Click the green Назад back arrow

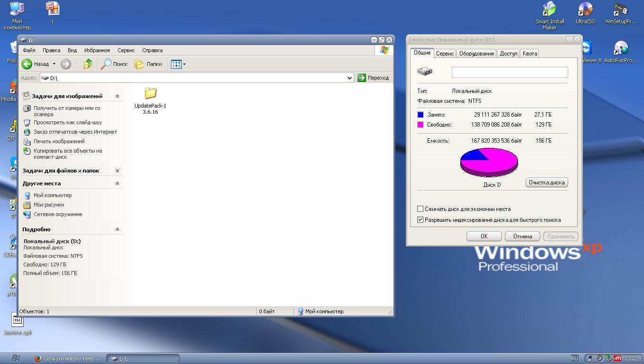(27, 64)
